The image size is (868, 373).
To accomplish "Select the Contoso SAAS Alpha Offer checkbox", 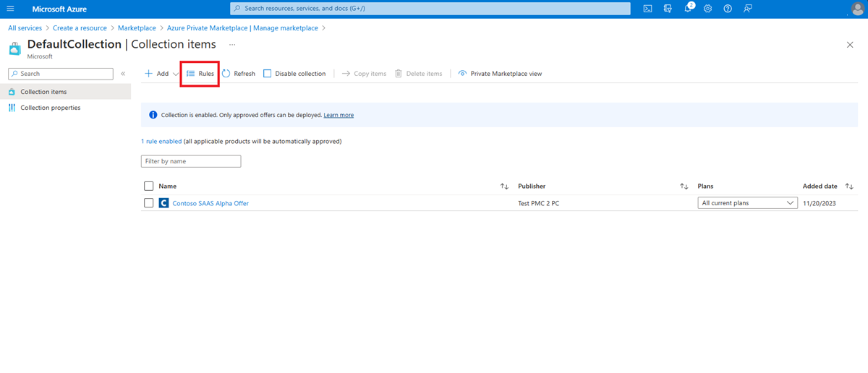I will click(x=148, y=203).
